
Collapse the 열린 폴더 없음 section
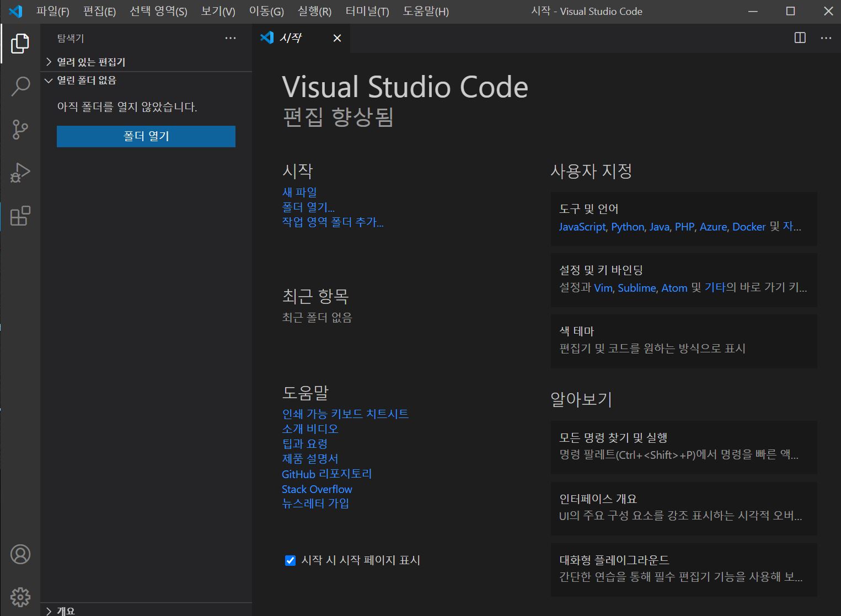coord(147,81)
